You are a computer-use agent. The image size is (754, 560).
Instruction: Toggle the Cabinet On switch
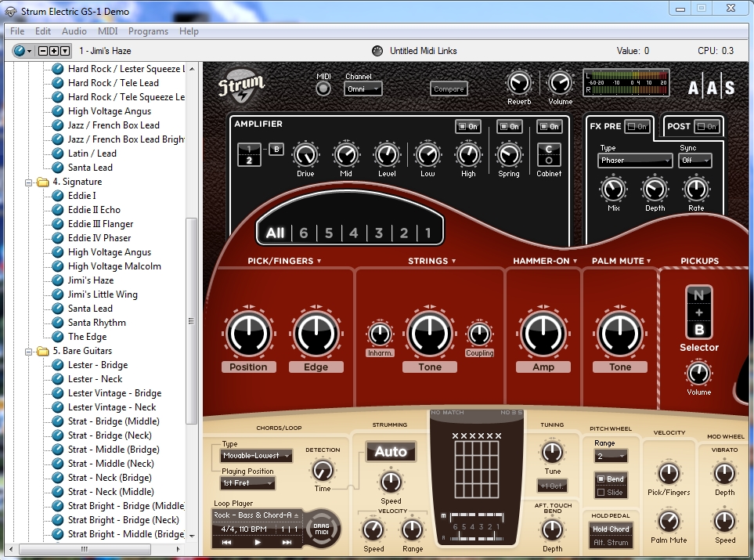pyautogui.click(x=549, y=127)
